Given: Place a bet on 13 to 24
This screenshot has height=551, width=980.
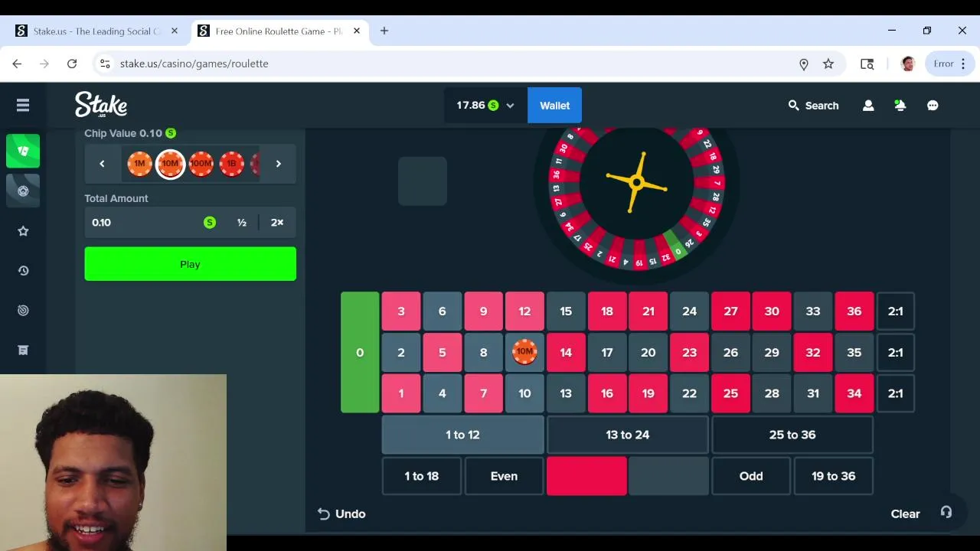Looking at the screenshot, I should (x=628, y=435).
